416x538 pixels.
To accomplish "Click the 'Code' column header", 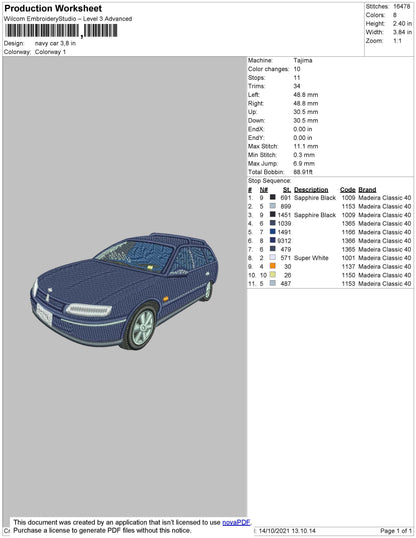I will [347, 189].
